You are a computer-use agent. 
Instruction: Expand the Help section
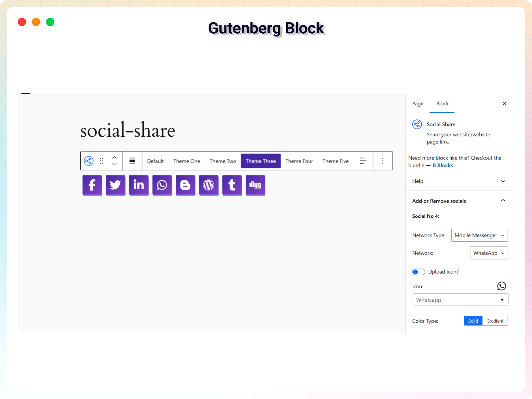pos(460,181)
